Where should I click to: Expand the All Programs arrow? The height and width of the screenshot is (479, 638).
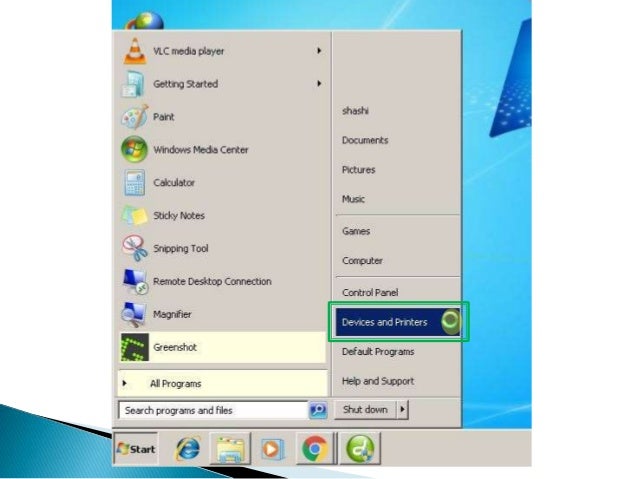[x=125, y=383]
